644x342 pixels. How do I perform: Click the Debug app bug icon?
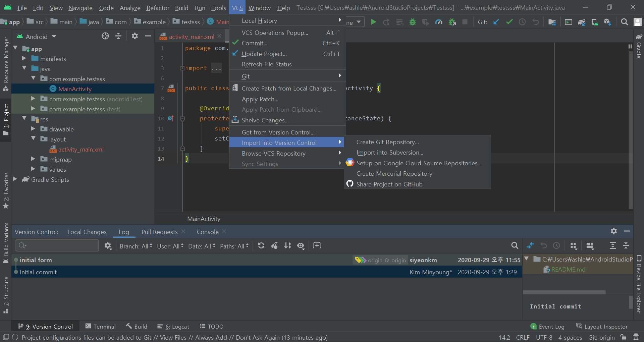(413, 22)
